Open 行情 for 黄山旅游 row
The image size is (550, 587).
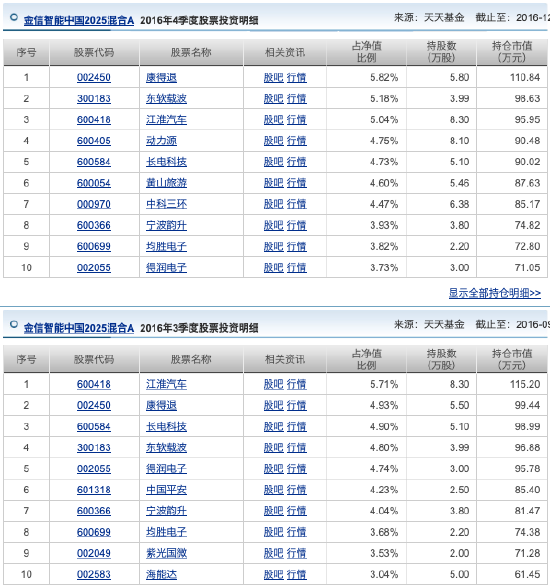tap(297, 183)
